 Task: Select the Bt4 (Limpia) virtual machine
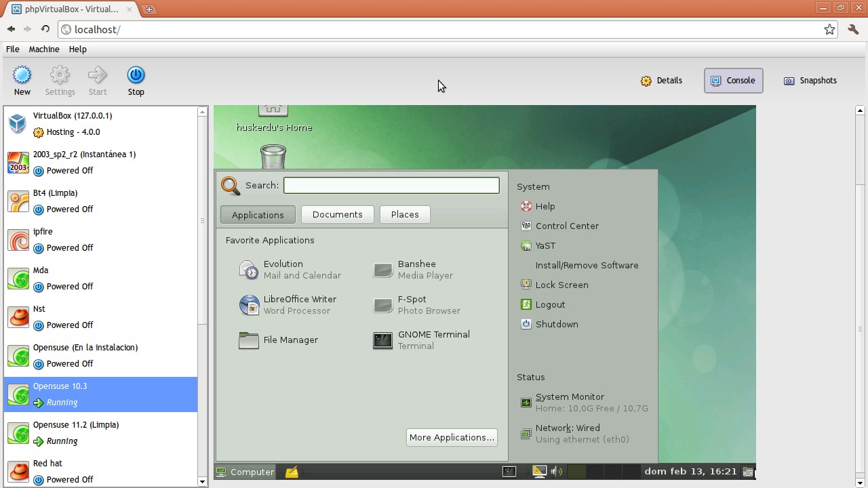(x=101, y=201)
